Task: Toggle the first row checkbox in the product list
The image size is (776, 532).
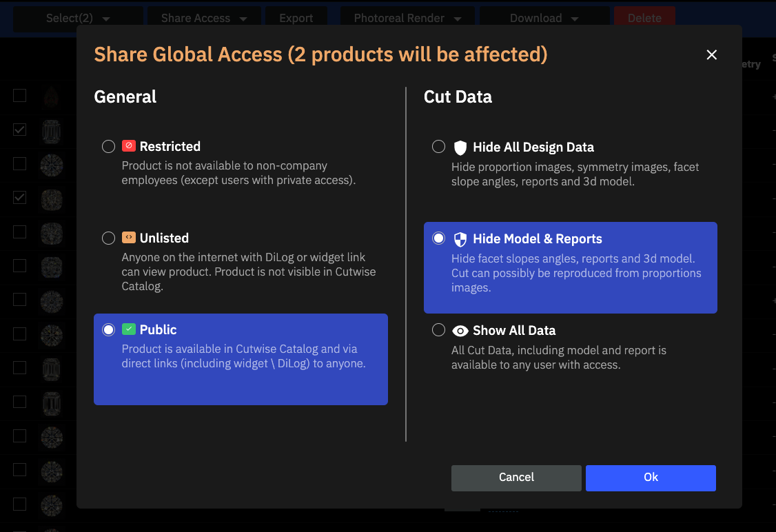Action: 19,96
